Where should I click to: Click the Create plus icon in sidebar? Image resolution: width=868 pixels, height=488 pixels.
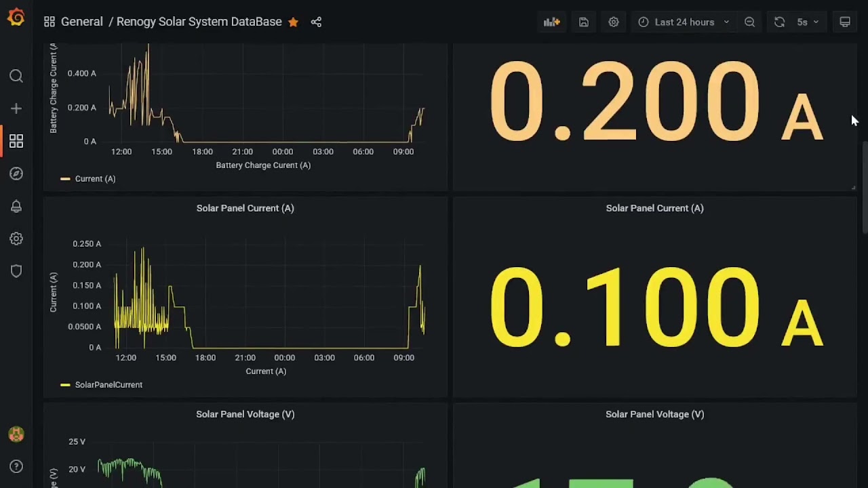click(16, 108)
